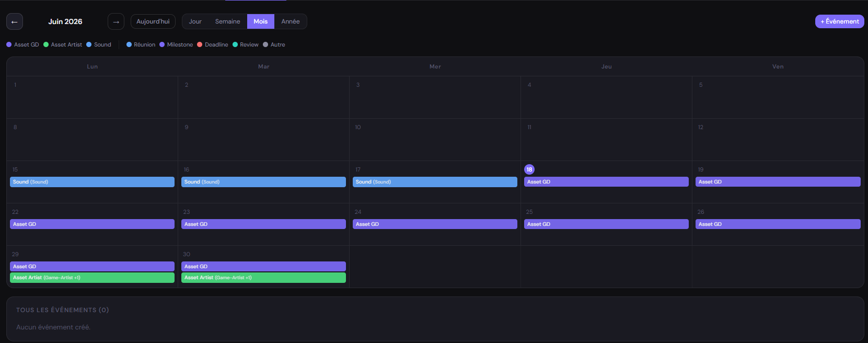Select day 1 cell number
The height and width of the screenshot is (343, 868).
(x=15, y=85)
